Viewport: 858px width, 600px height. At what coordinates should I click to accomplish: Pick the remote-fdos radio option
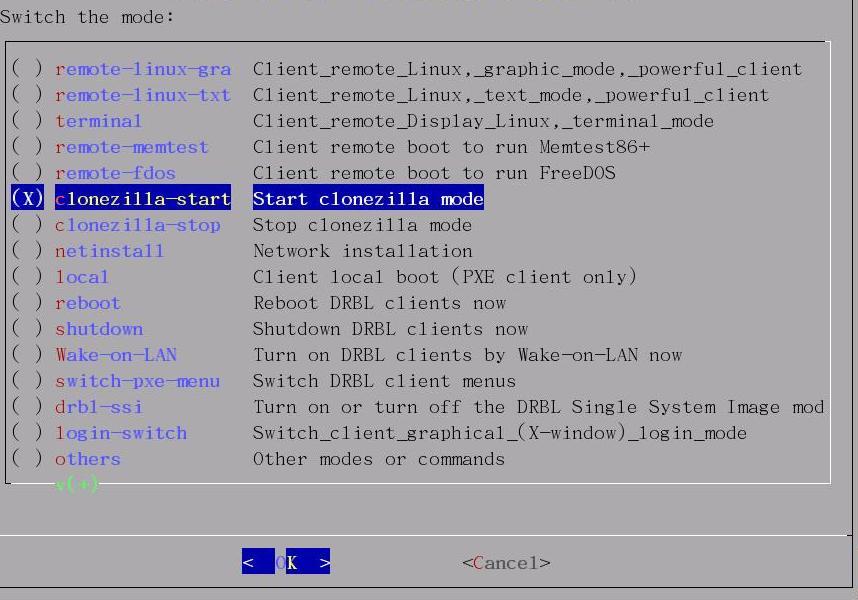(x=27, y=173)
